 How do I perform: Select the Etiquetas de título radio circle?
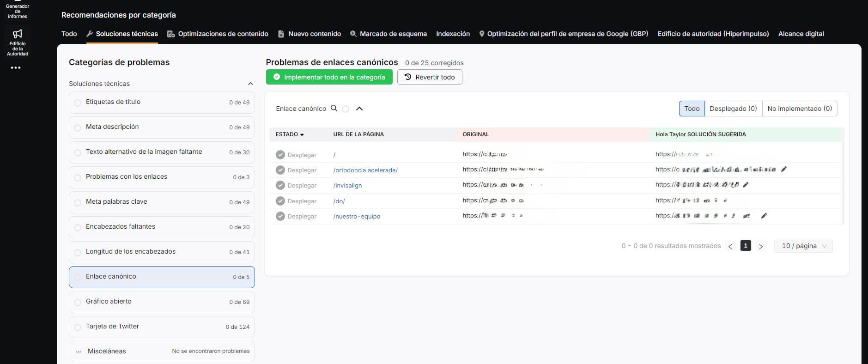[x=78, y=103]
